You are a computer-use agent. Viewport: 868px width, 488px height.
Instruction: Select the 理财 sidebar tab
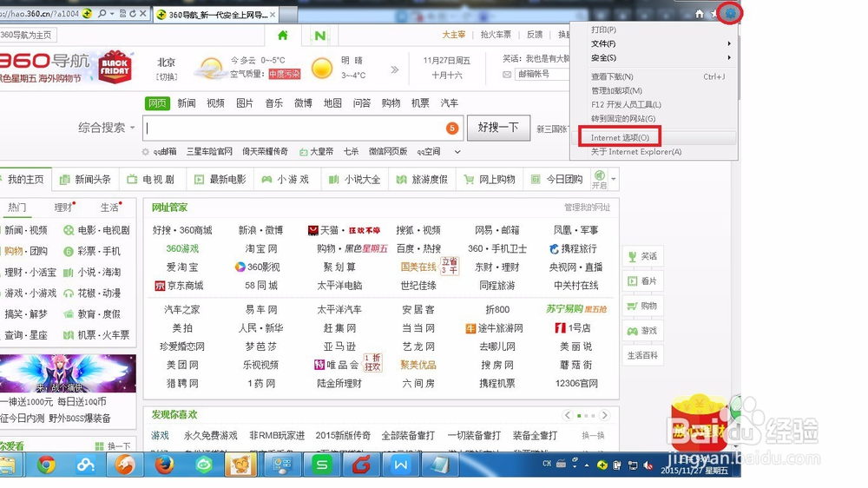[63, 208]
